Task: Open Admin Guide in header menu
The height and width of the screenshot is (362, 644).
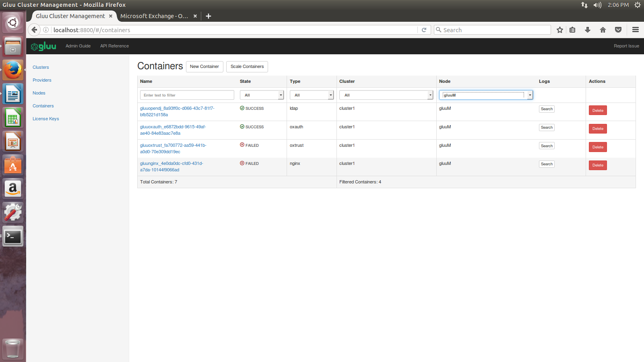Action: coord(78,46)
